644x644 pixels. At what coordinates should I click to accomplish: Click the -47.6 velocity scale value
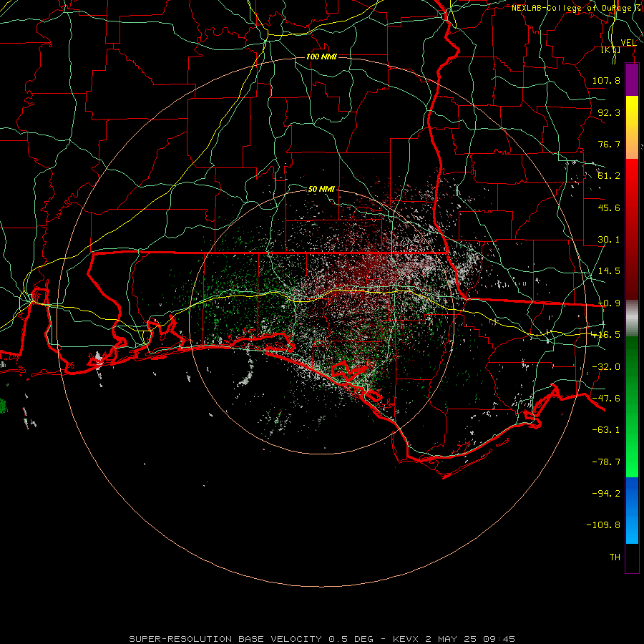pyautogui.click(x=606, y=399)
